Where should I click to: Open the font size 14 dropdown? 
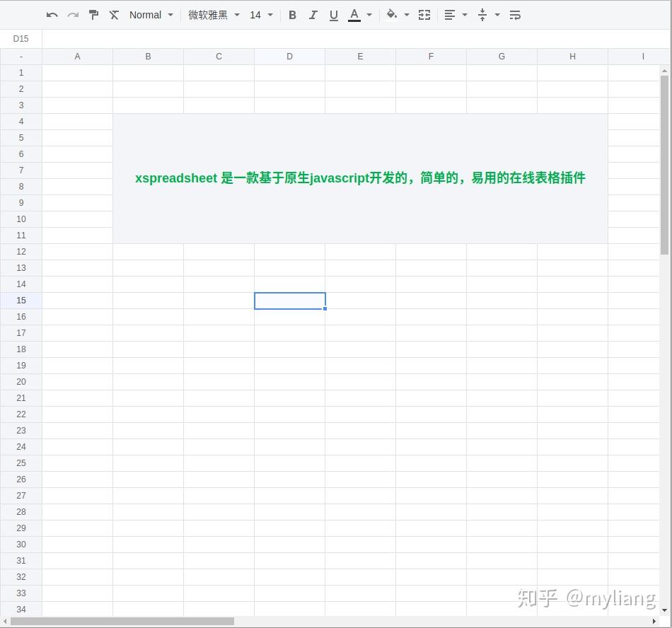click(261, 14)
